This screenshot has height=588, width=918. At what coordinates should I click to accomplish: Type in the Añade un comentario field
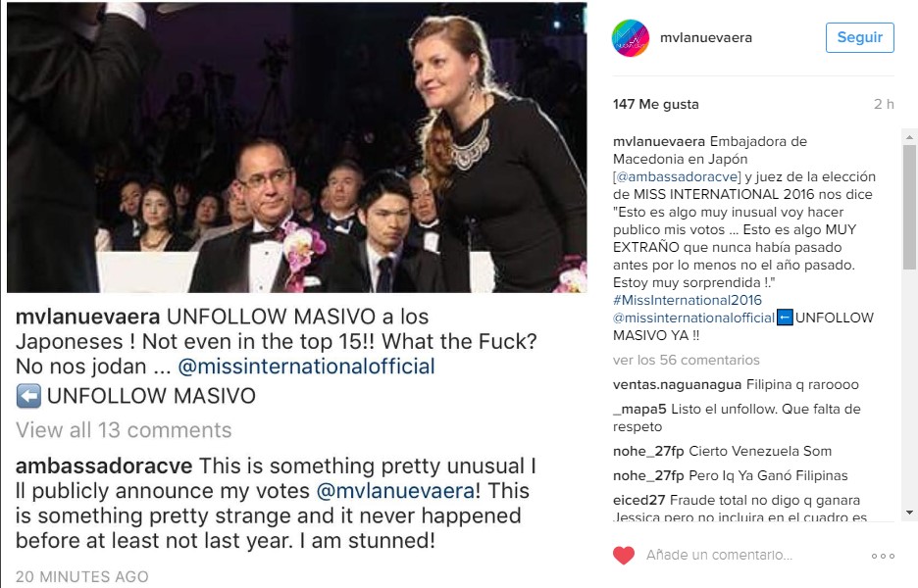click(745, 556)
